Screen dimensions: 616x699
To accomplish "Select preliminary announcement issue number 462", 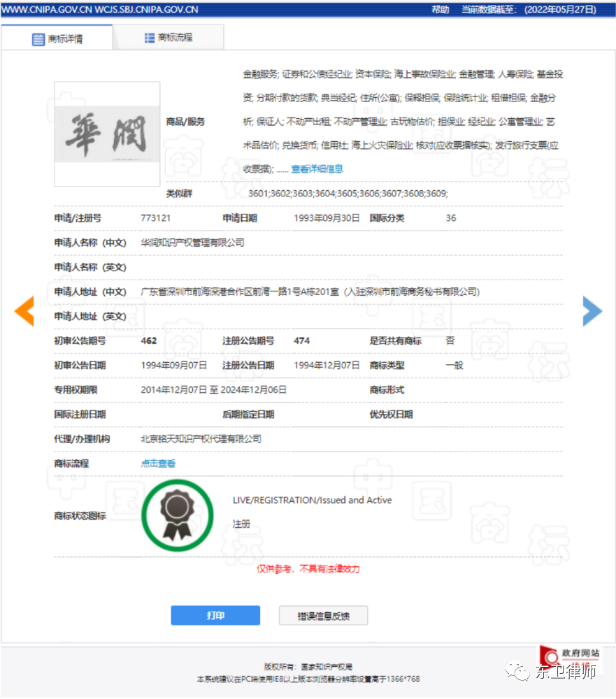I will click(149, 340).
